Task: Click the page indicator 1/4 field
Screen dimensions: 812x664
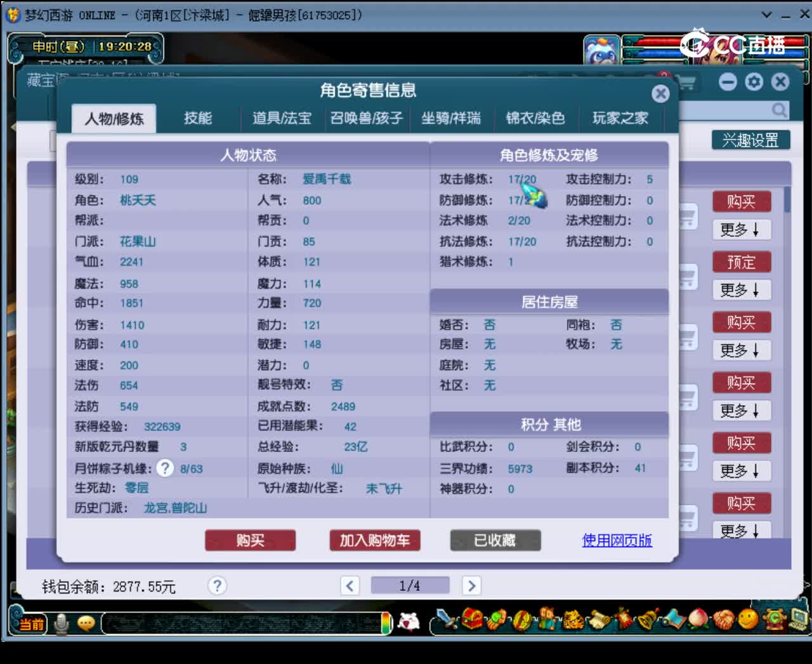Action: pos(410,585)
